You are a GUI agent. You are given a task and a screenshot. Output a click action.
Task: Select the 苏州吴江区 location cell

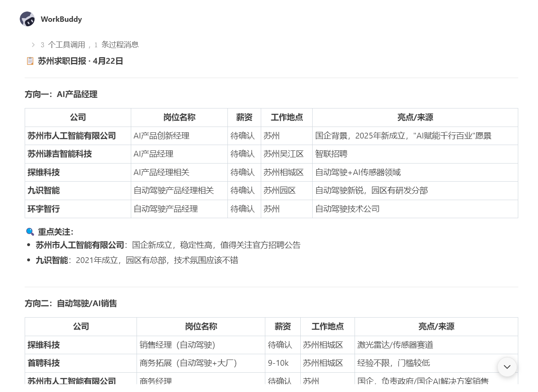point(283,154)
